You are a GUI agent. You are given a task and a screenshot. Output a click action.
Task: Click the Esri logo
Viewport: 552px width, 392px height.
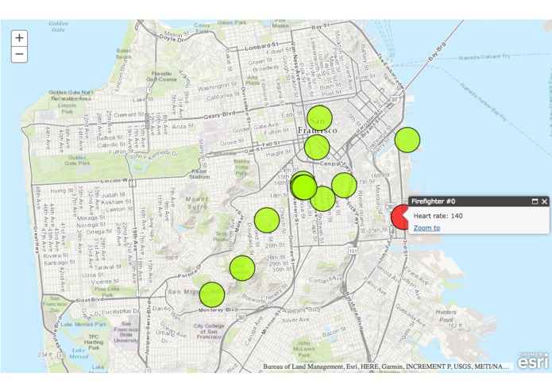coord(533,360)
